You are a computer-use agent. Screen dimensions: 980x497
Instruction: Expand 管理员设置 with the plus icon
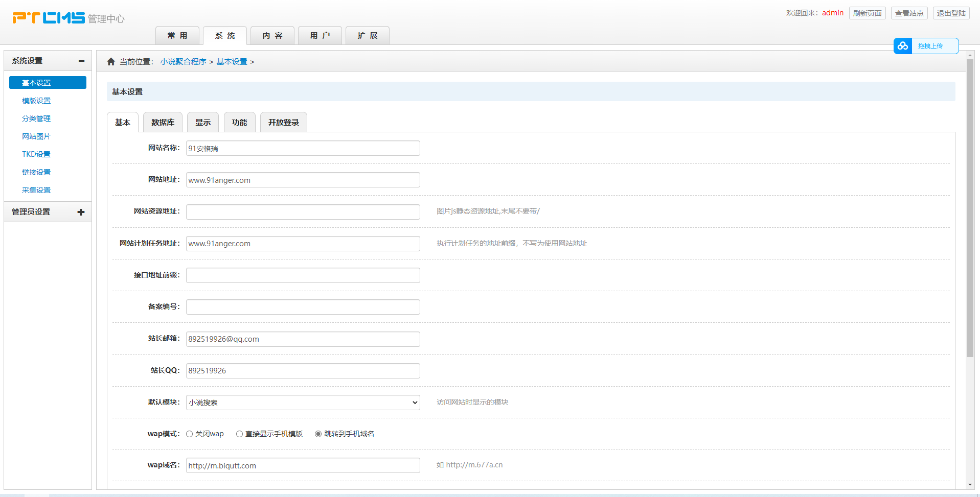[81, 212]
